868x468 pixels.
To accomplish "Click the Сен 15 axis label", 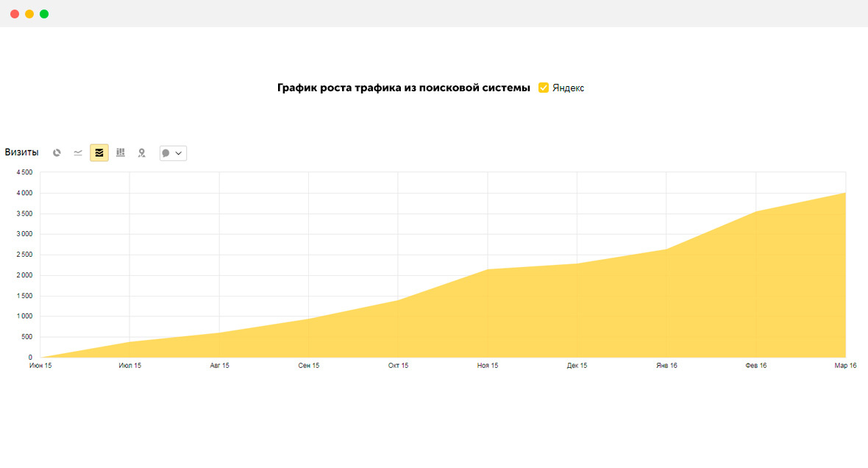I will tap(309, 366).
